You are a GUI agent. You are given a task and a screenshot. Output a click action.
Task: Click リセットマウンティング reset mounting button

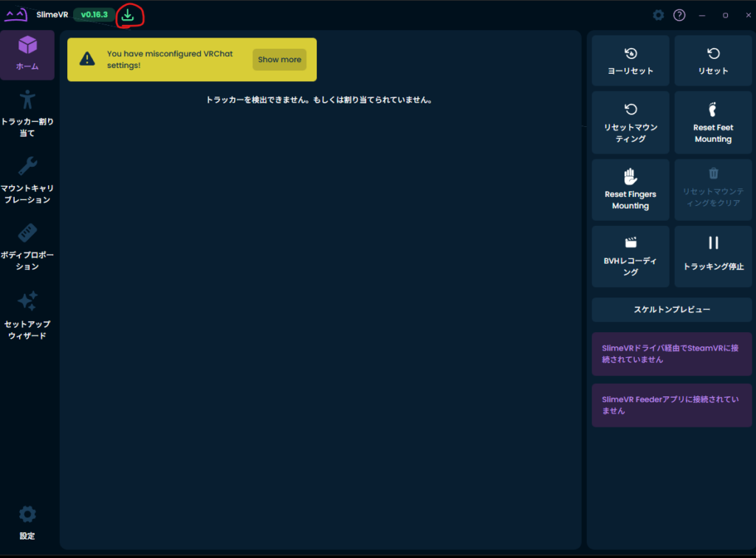click(x=630, y=122)
